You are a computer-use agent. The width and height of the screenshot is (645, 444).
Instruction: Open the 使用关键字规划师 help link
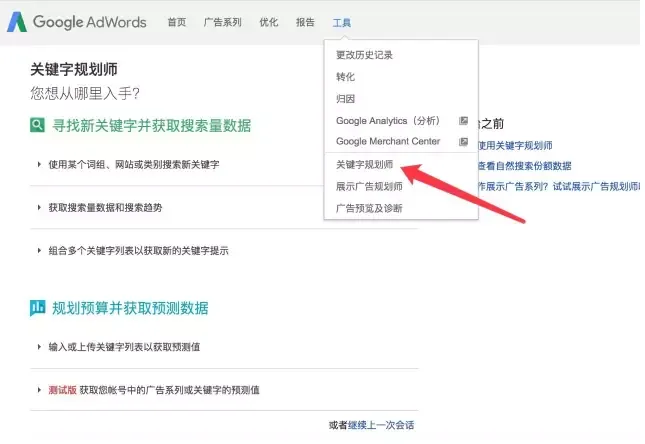click(515, 145)
